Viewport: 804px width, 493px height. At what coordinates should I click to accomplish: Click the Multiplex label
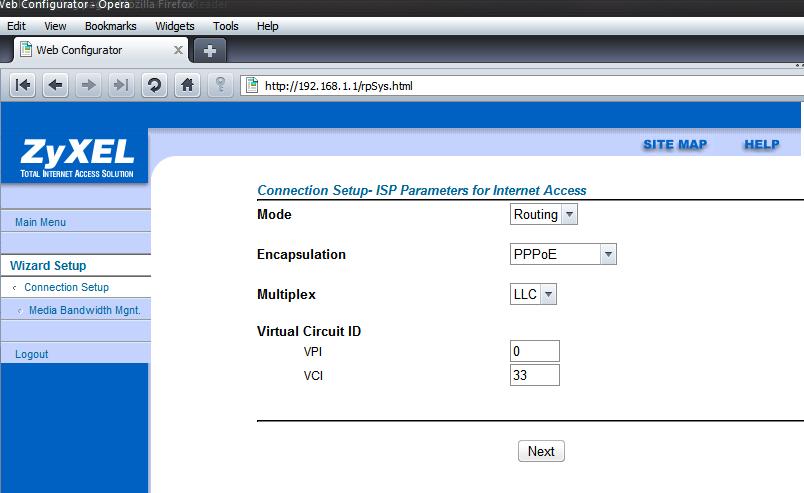(x=286, y=294)
